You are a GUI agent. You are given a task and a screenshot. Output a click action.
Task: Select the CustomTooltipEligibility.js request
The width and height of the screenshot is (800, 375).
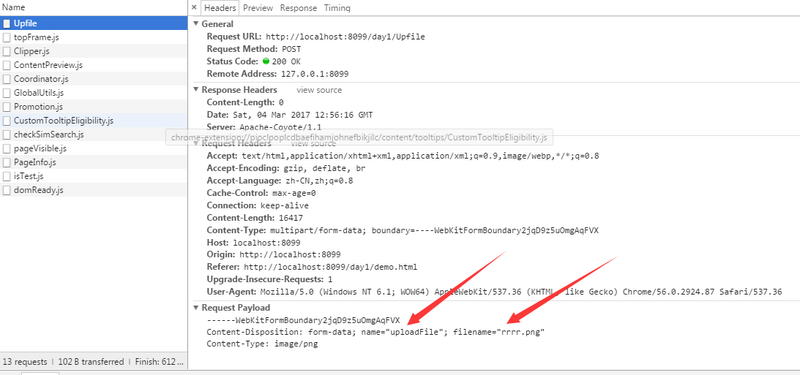click(x=93, y=121)
